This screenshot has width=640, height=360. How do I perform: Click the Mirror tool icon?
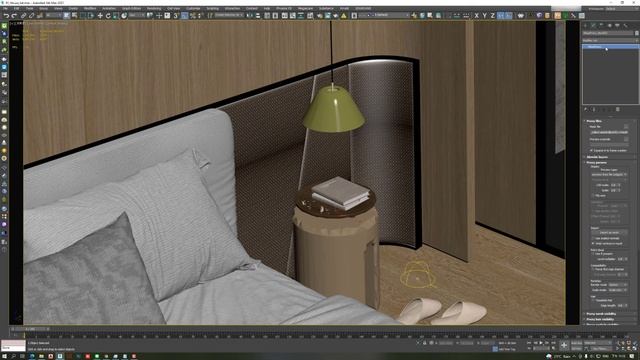[250, 16]
